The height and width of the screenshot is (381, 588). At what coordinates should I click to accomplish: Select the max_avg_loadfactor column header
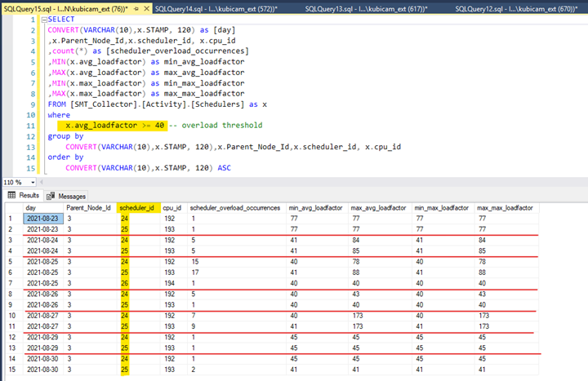tap(380, 208)
